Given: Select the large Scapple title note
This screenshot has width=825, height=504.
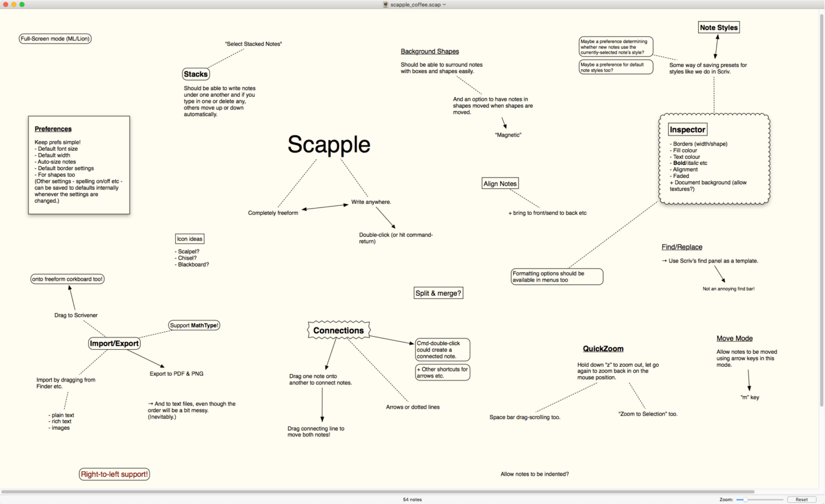Looking at the screenshot, I should tap(329, 145).
